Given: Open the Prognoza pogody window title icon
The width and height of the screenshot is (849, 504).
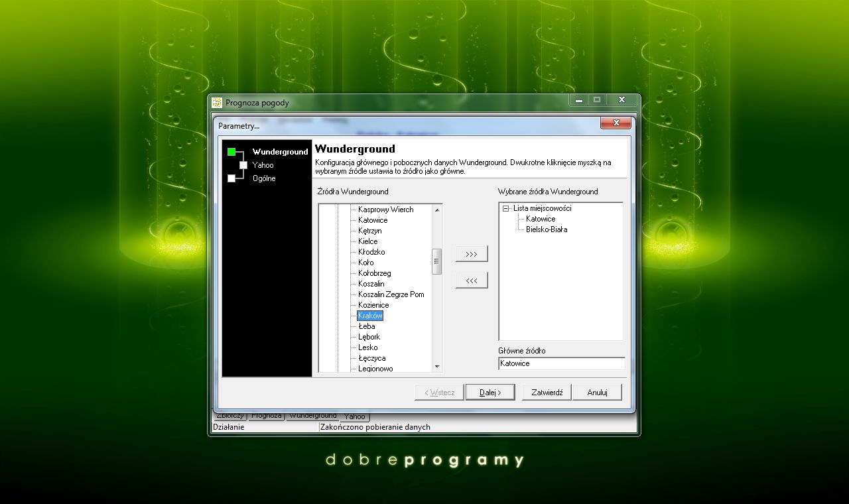Looking at the screenshot, I should click(x=217, y=103).
